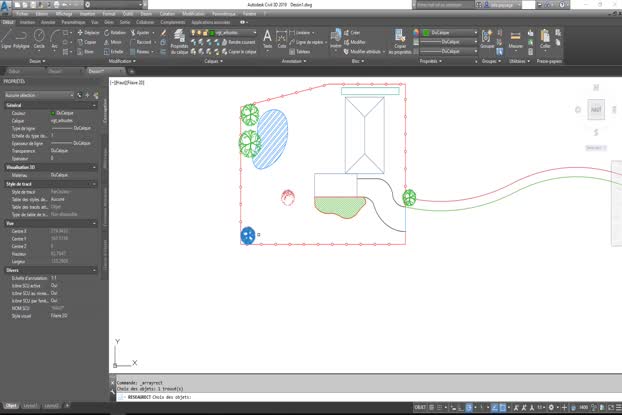The height and width of the screenshot is (415, 622).
Task: Toggle OBJET model space button
Action: point(420,407)
